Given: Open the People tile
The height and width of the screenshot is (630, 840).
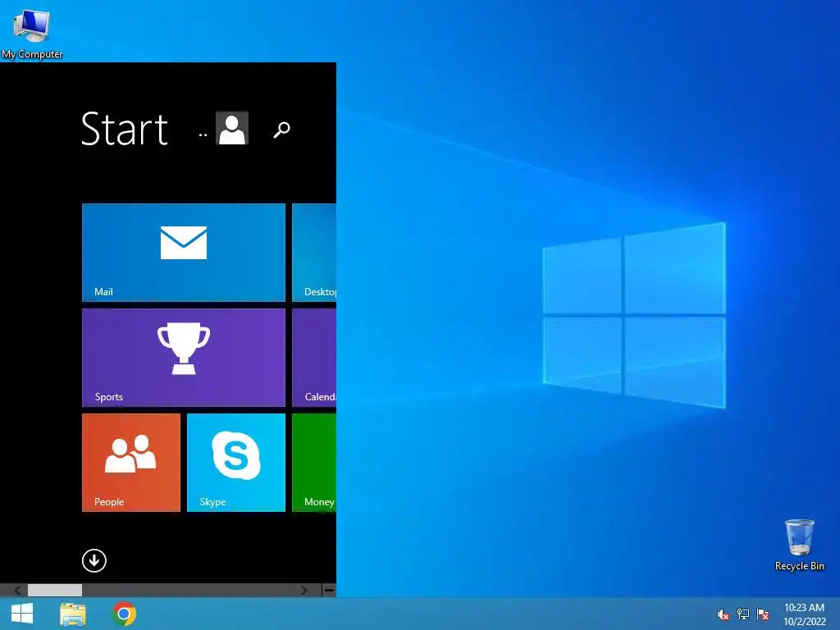Looking at the screenshot, I should tap(131, 463).
